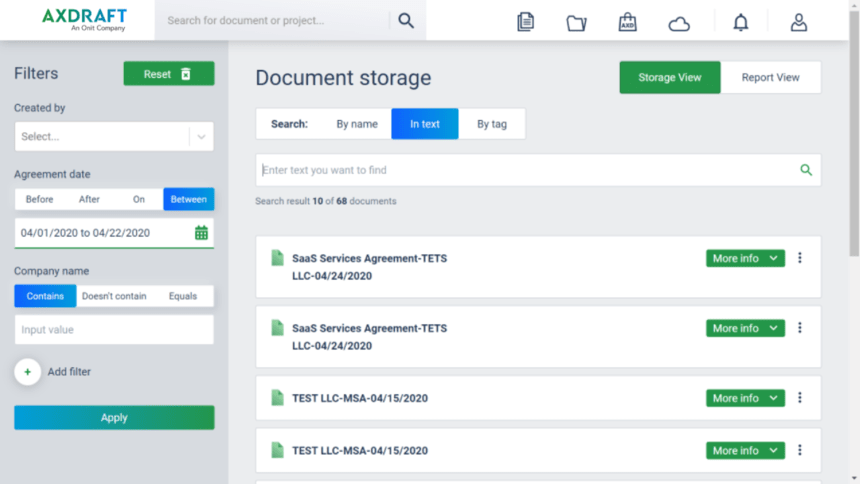Select the 'After' agreement date option
860x484 pixels.
tap(89, 199)
